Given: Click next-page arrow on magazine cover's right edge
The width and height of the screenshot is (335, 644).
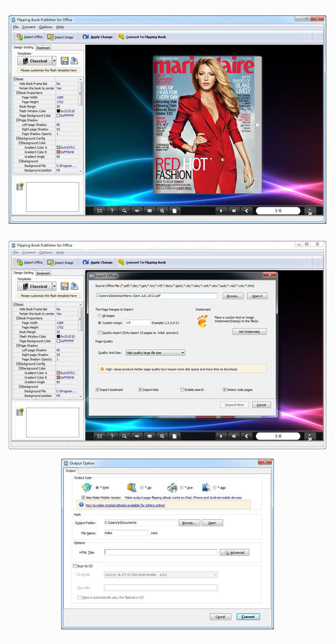Looking at the screenshot, I should click(258, 124).
